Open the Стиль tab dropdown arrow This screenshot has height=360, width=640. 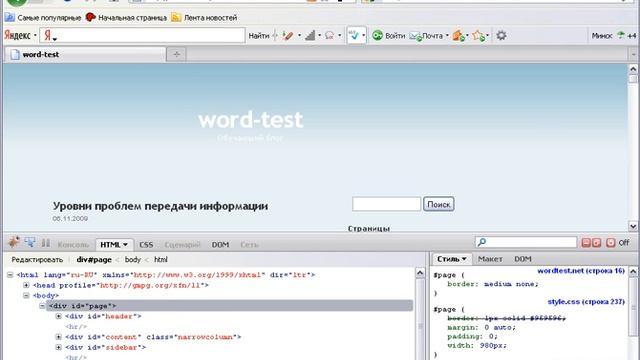click(x=464, y=259)
